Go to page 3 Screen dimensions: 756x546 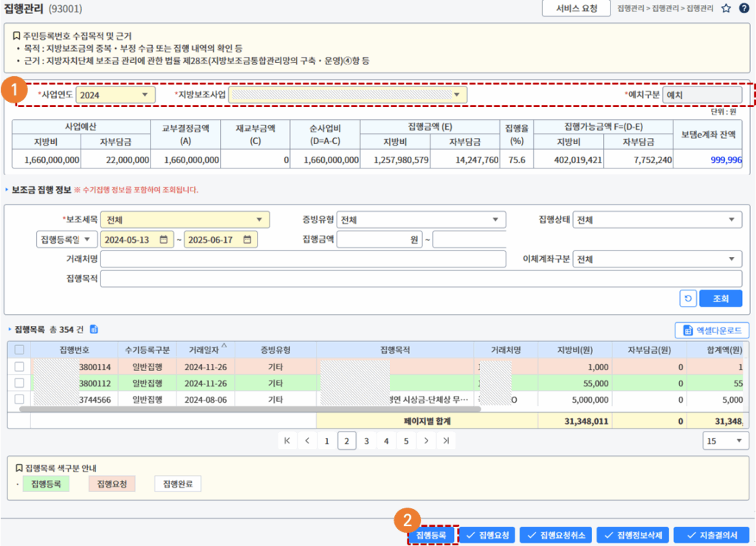tap(366, 441)
